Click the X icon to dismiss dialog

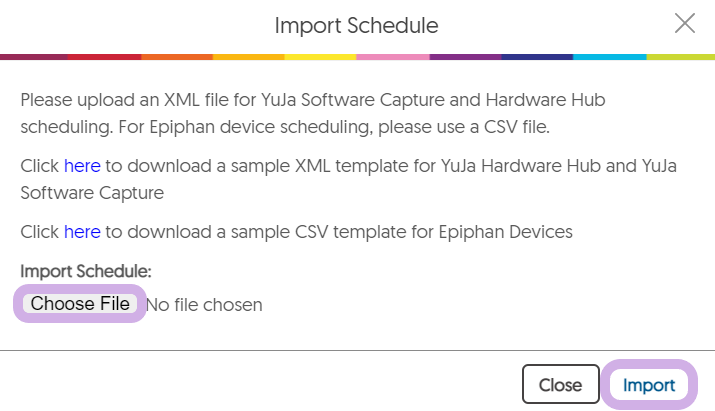[x=685, y=24]
